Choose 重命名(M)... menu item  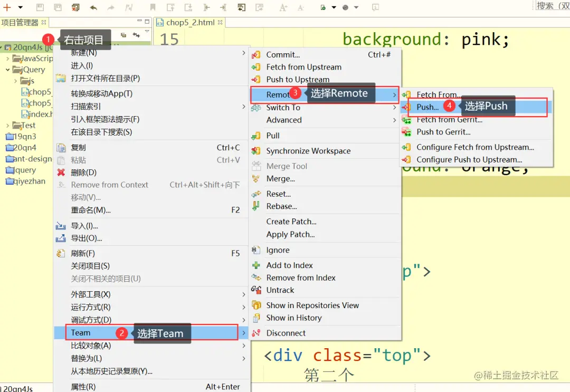[x=151, y=210]
